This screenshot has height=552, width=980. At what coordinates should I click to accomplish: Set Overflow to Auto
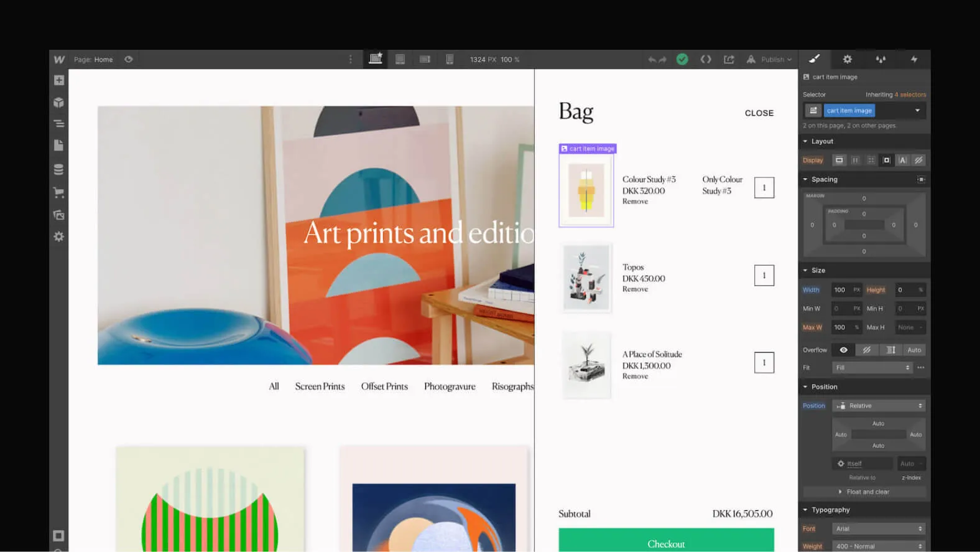[x=914, y=350]
